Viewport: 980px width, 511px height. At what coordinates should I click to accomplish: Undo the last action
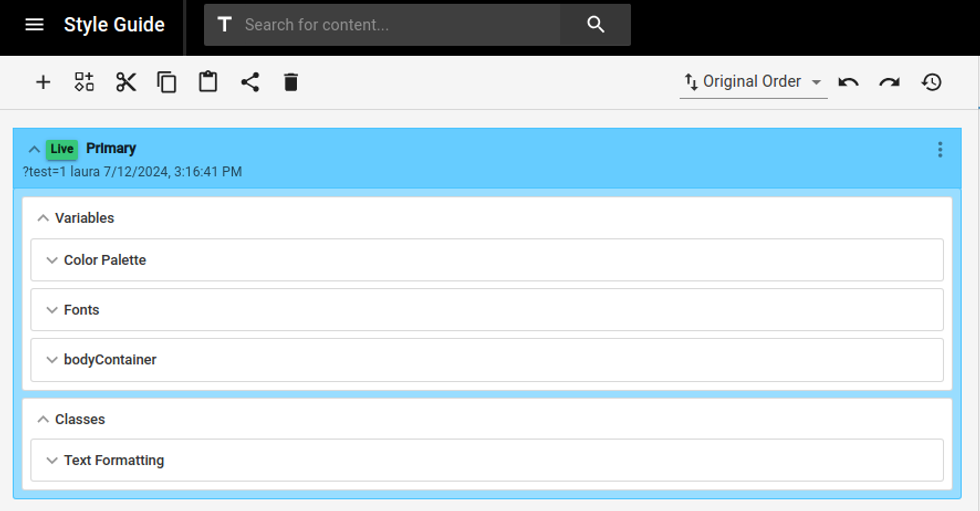[848, 82]
